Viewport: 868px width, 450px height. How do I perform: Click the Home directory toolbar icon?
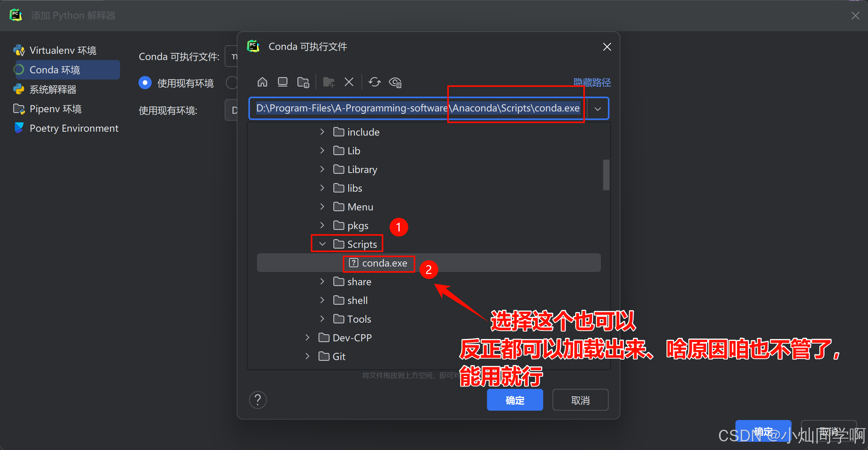(262, 82)
